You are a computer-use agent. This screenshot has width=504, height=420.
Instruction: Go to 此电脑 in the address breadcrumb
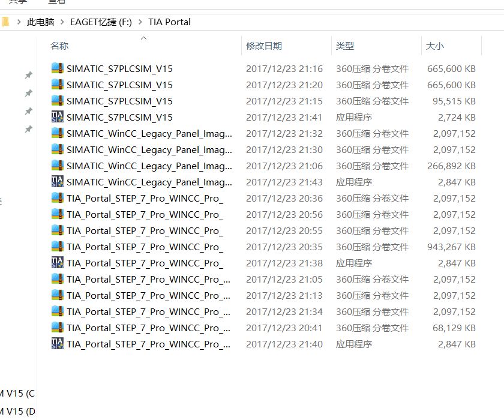(41, 22)
